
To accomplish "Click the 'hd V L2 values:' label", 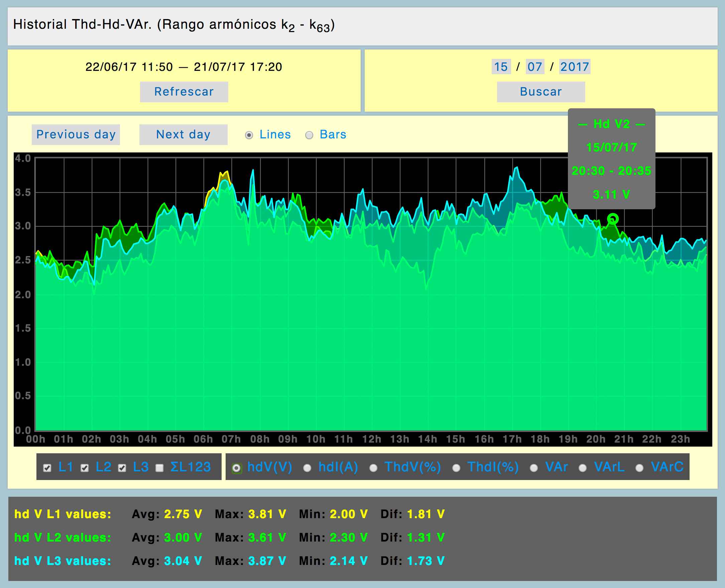I will [x=63, y=538].
